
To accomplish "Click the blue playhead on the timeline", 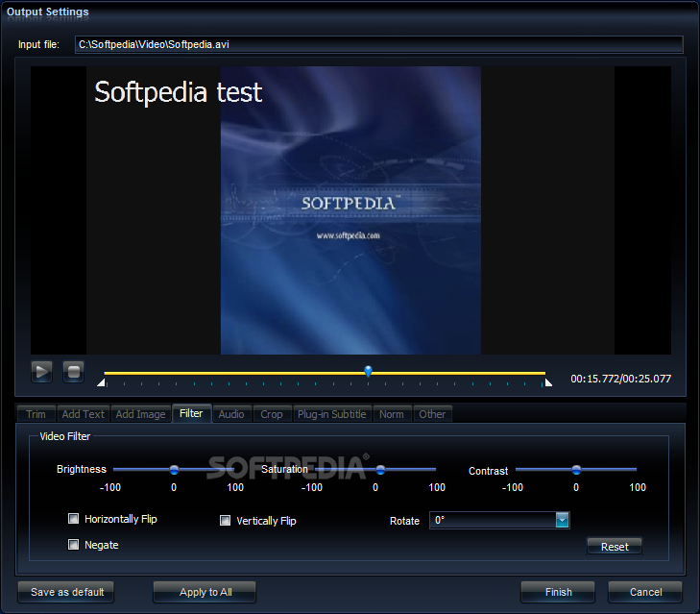I will coord(369,371).
